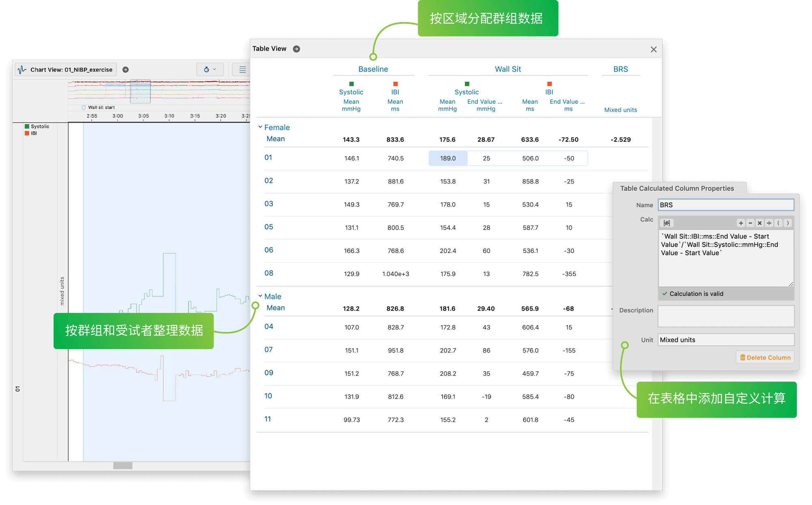Insert a channel reference using the bracket icon

[x=667, y=223]
